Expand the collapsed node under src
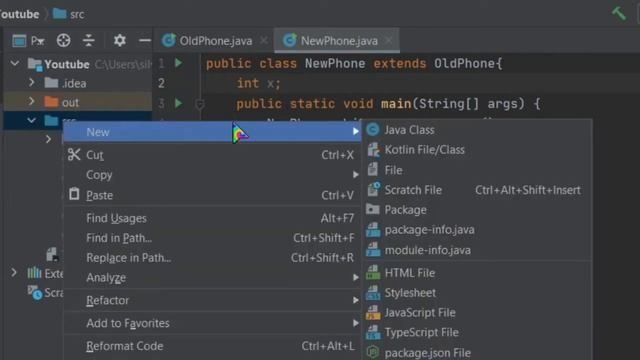This screenshot has height=360, width=640. [49, 139]
